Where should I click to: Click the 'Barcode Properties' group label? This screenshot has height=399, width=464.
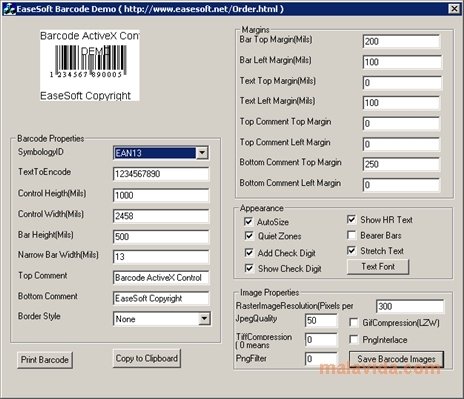coord(51,138)
